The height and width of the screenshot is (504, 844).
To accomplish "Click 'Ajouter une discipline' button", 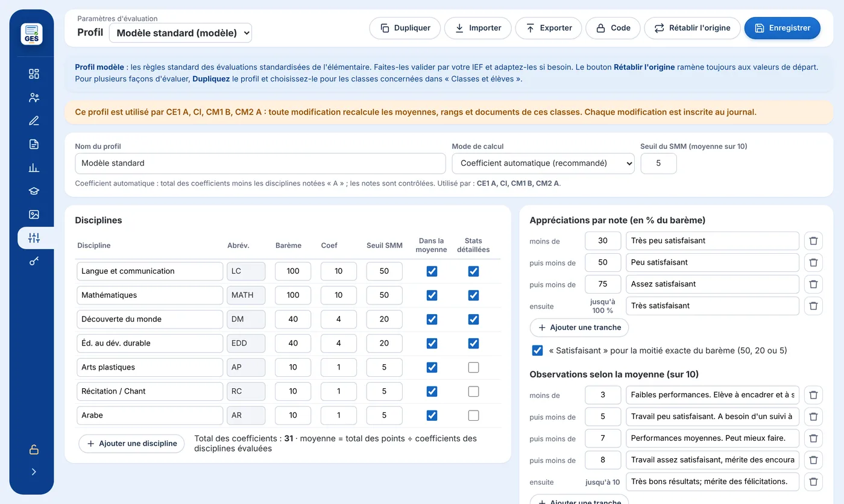I will coord(131,443).
